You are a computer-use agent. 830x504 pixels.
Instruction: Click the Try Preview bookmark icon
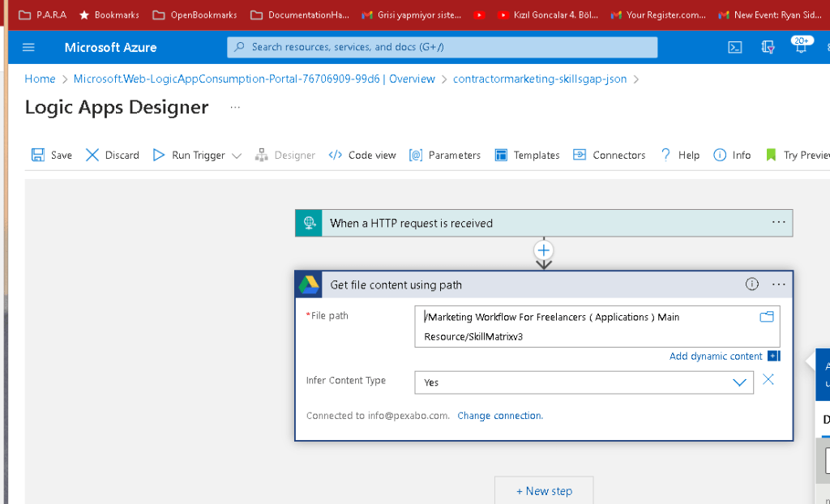(x=771, y=155)
